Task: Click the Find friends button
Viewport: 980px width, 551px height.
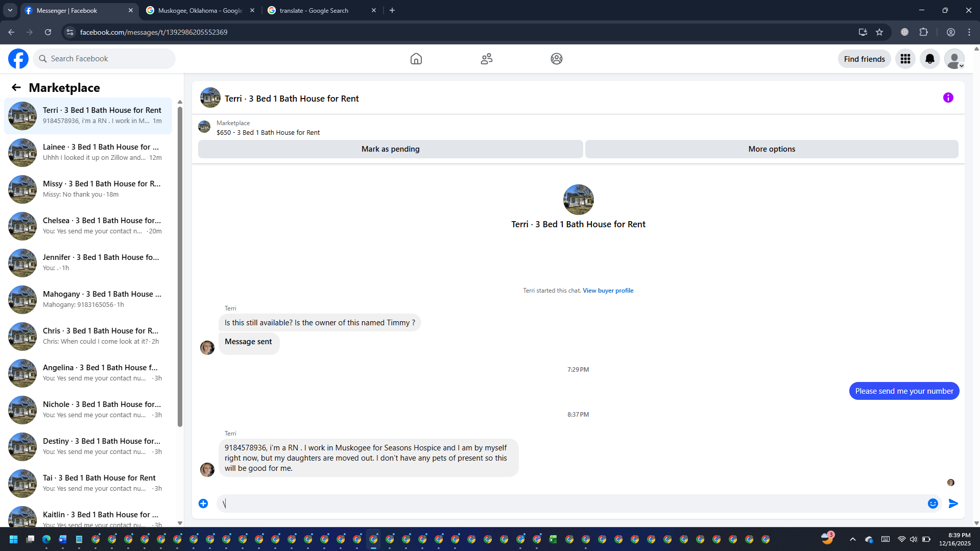Action: pyautogui.click(x=865, y=59)
